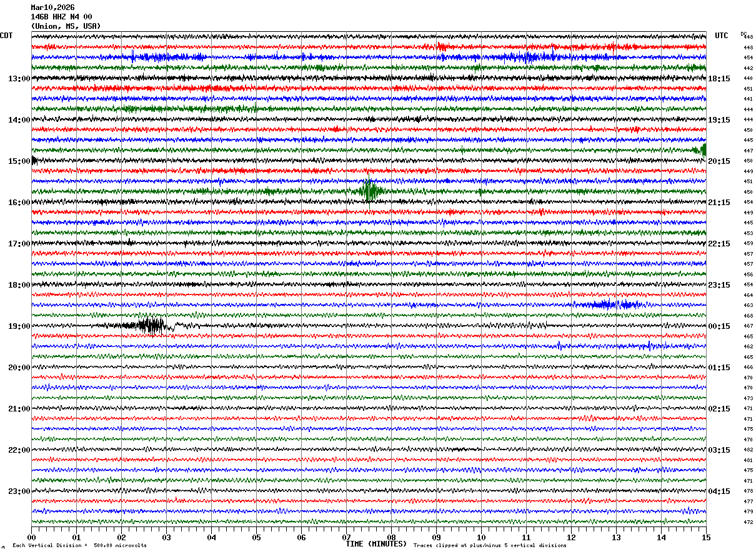Click the DC value 462

pyautogui.click(x=748, y=347)
